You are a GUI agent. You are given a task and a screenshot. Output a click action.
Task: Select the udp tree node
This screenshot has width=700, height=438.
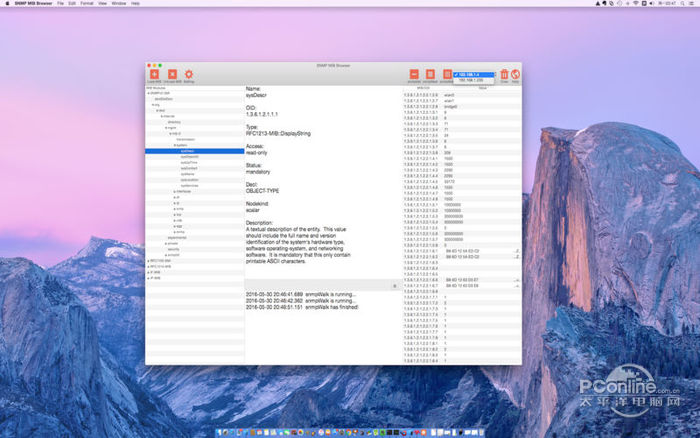[x=179, y=220]
